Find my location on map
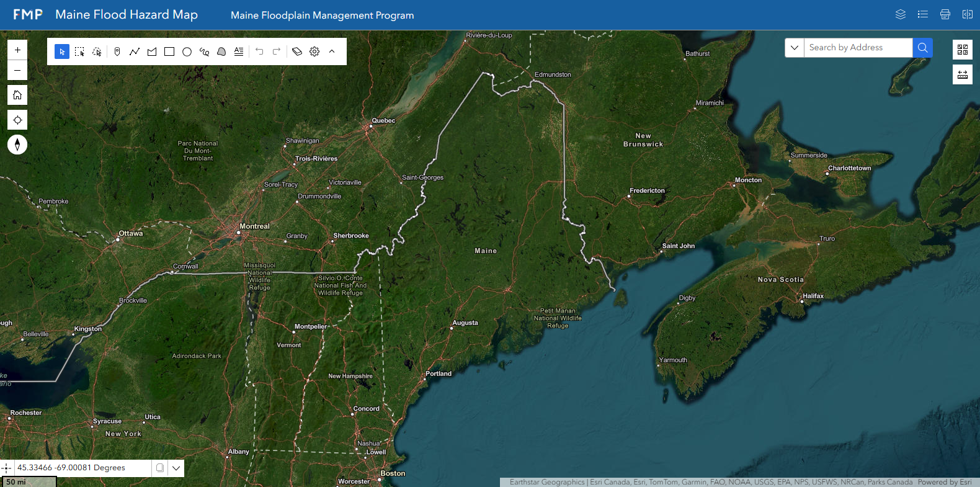Viewport: 980px width, 487px height. tap(17, 120)
